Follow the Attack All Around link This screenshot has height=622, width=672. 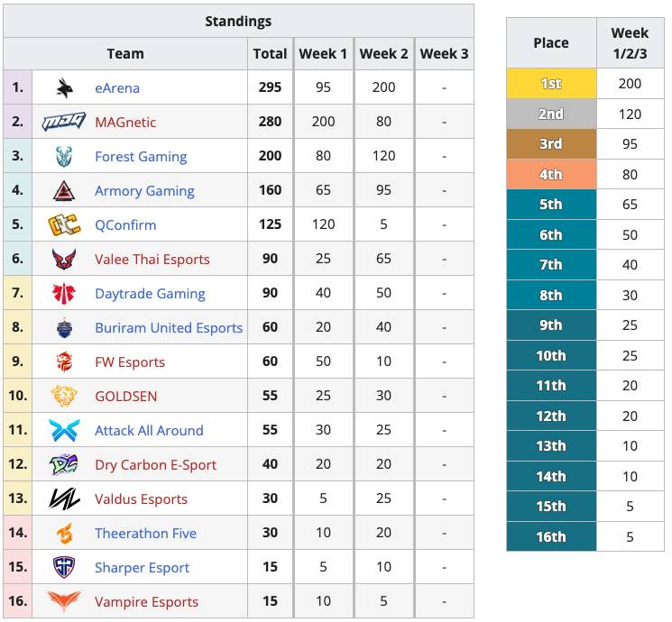149,431
